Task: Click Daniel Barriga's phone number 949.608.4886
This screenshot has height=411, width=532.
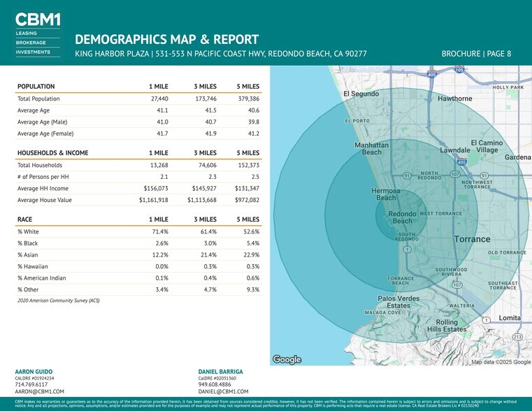Action: (215, 384)
